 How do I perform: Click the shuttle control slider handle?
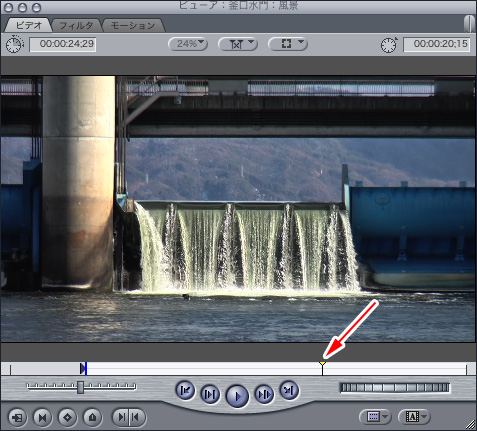tap(80, 387)
